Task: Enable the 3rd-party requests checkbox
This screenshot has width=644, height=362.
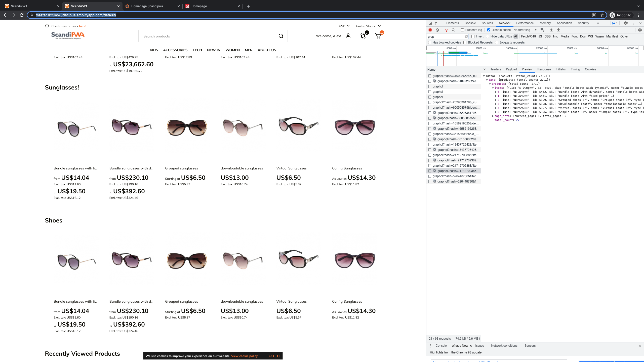Action: (x=497, y=42)
